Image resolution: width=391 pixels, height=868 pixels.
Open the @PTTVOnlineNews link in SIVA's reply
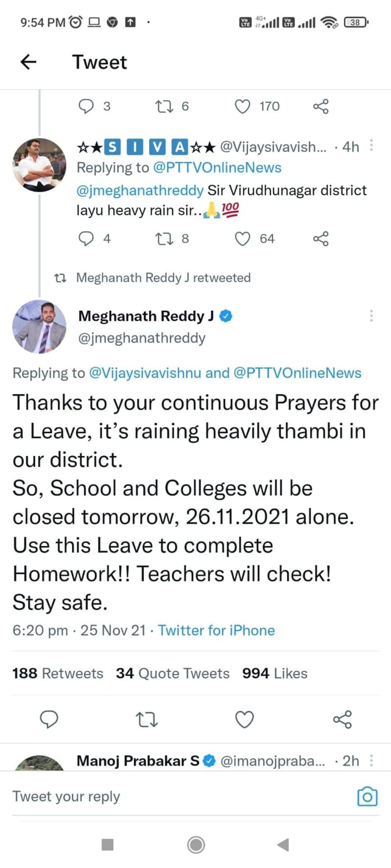(x=217, y=167)
